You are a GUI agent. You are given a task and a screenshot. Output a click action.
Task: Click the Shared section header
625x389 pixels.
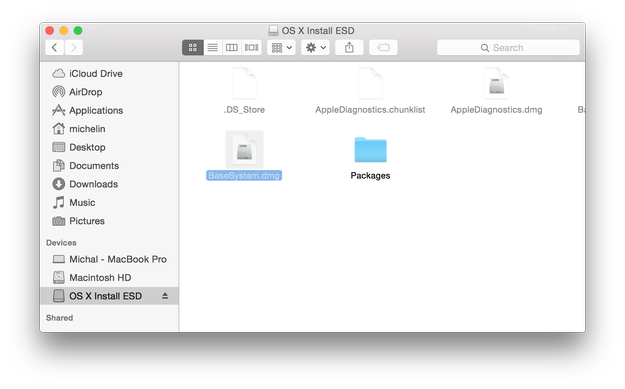click(59, 318)
